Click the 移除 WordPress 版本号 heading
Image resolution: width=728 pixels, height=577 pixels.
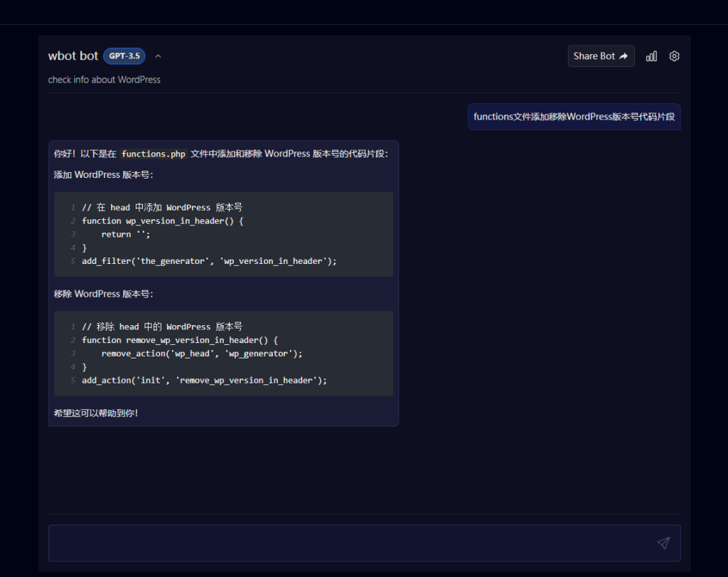pos(103,294)
